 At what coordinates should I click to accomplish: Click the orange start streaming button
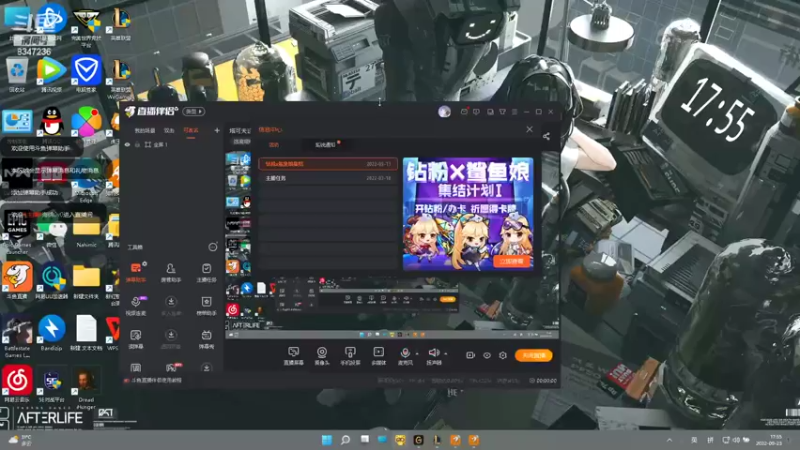(534, 355)
